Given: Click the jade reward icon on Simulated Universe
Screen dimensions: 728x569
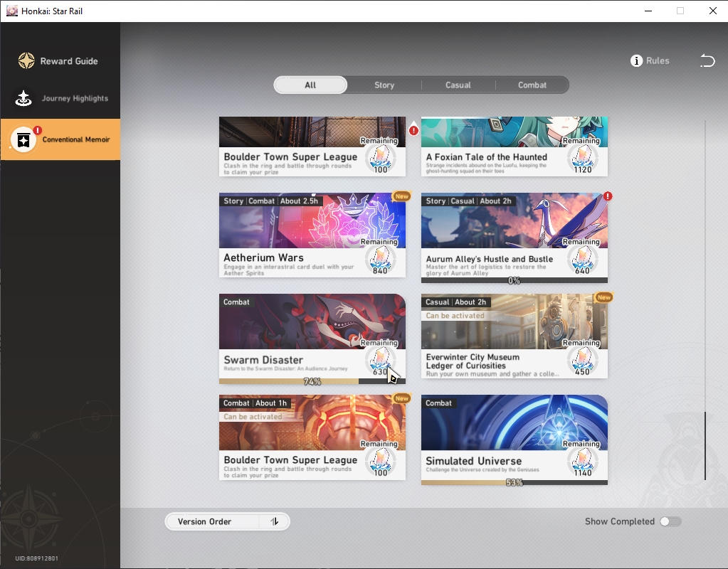Looking at the screenshot, I should click(x=583, y=462).
